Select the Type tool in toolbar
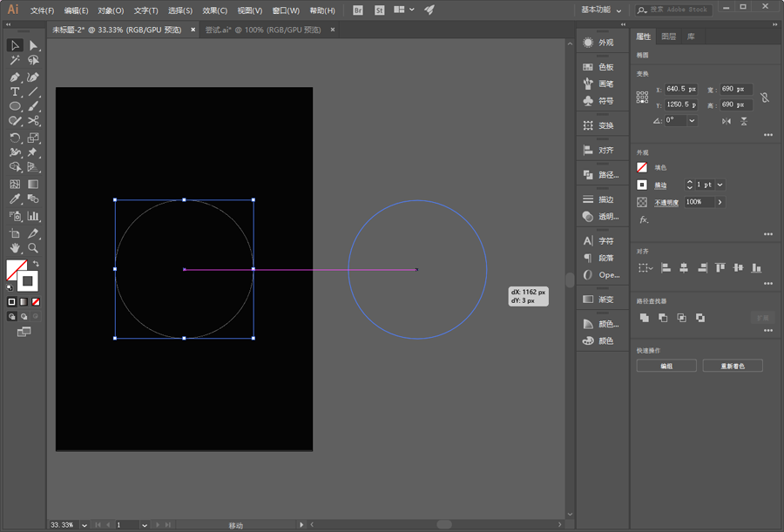The height and width of the screenshot is (532, 784). (15, 91)
